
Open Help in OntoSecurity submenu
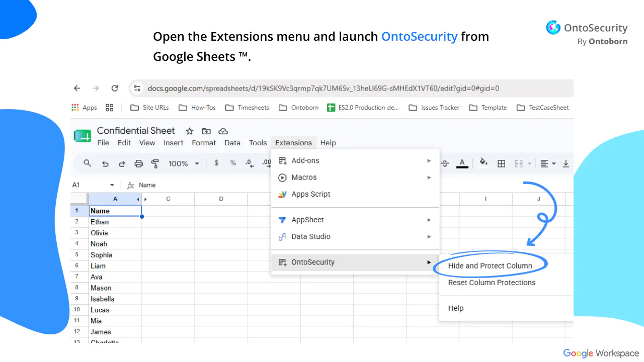tap(456, 308)
